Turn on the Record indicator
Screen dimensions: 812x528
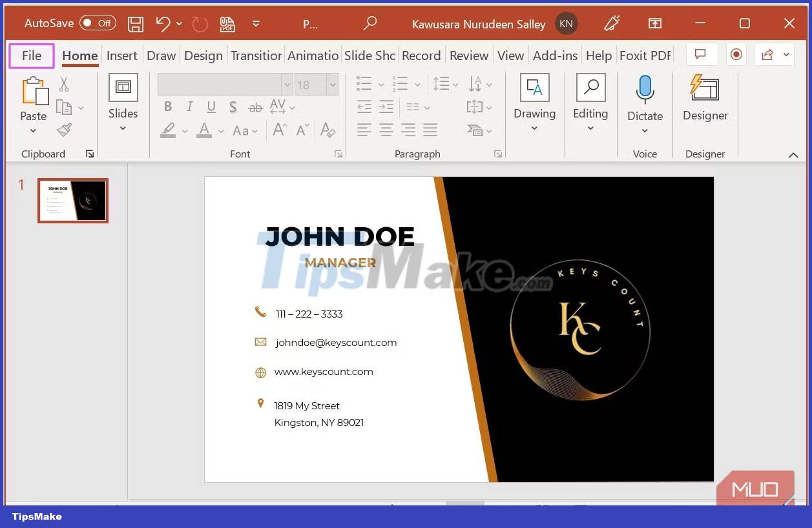(x=736, y=55)
